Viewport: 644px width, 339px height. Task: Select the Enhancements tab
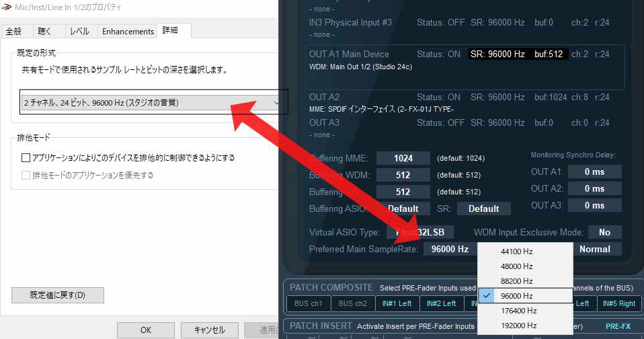point(128,32)
